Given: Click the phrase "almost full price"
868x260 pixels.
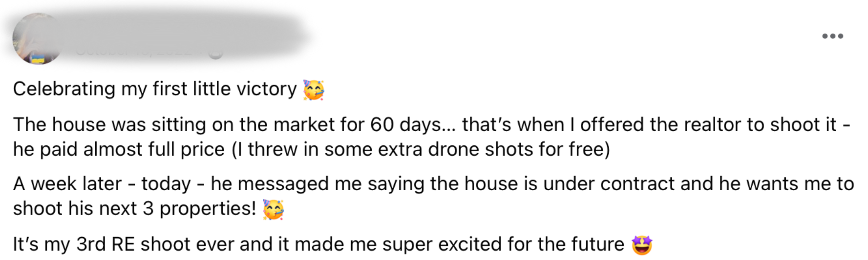Looking at the screenshot, I should click(x=154, y=149).
